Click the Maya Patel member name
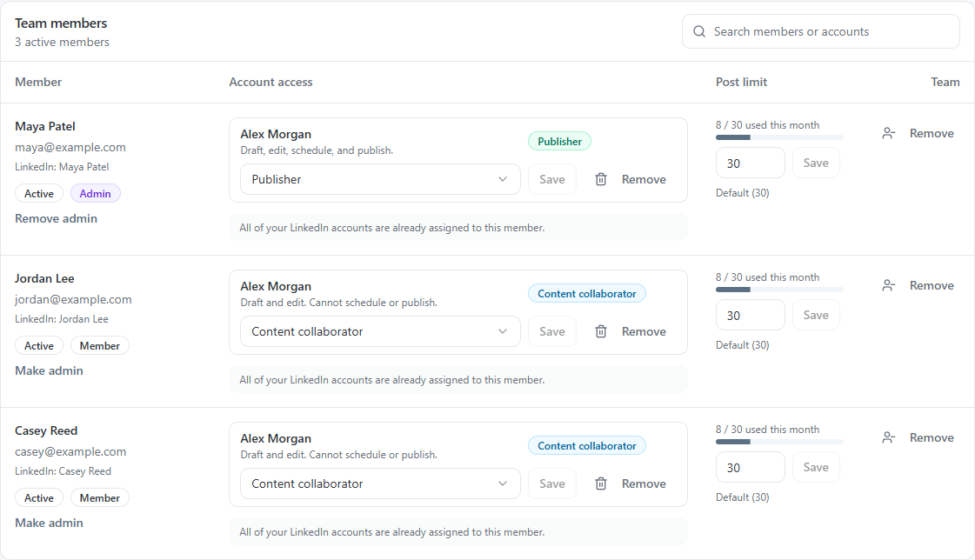Screen dimensions: 975x560 tap(44, 126)
